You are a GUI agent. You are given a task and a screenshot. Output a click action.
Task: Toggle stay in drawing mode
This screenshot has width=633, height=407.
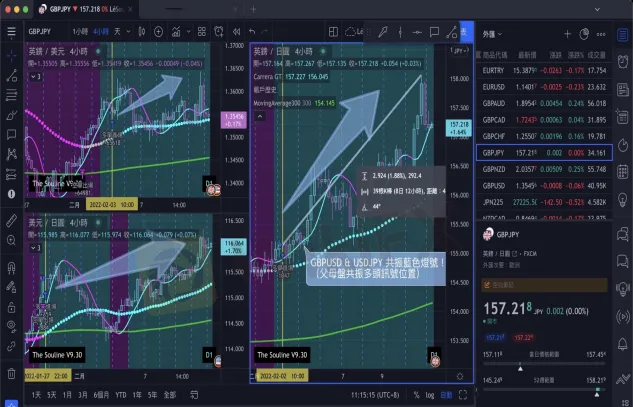pos(11,287)
